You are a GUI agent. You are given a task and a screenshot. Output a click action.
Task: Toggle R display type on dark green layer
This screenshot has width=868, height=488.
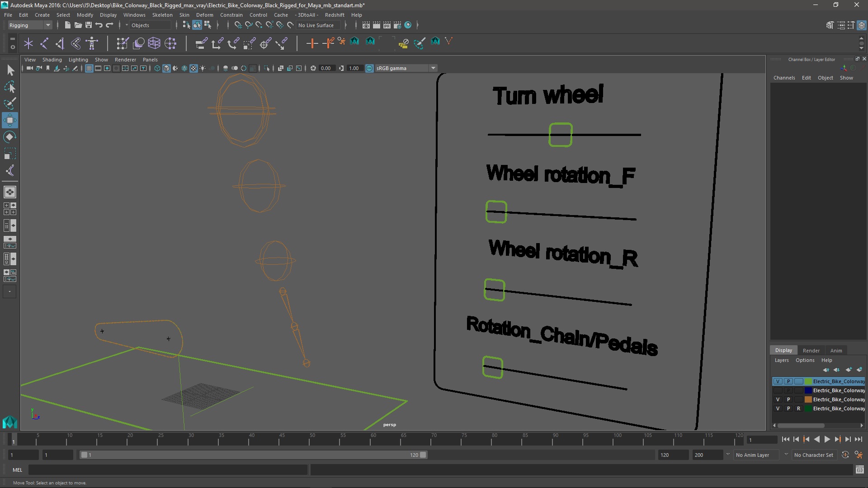coord(799,408)
